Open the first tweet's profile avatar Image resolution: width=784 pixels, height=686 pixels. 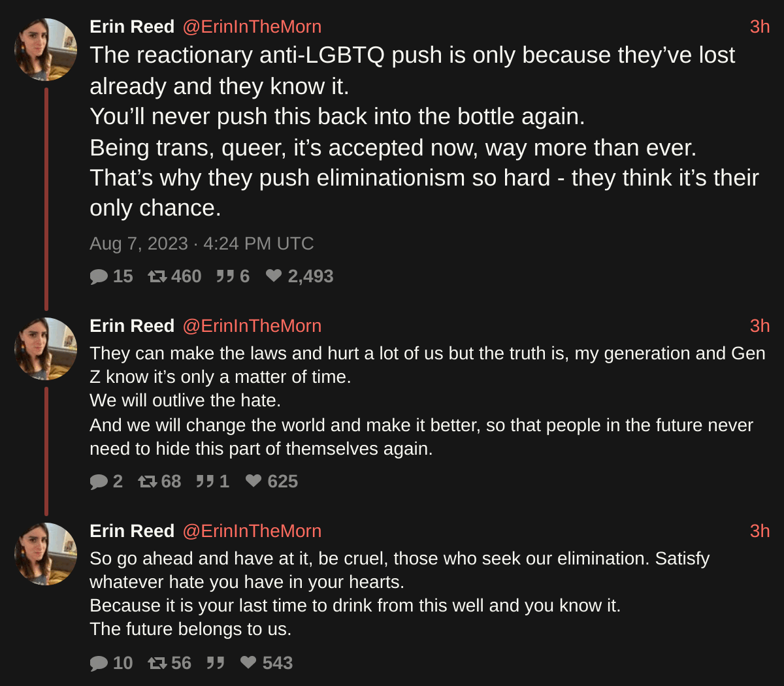click(46, 50)
